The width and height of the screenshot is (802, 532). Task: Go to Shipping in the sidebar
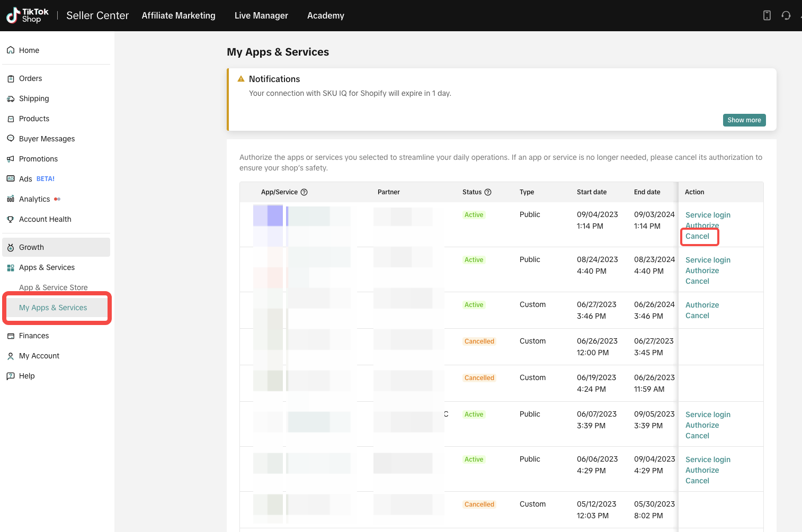click(34, 98)
